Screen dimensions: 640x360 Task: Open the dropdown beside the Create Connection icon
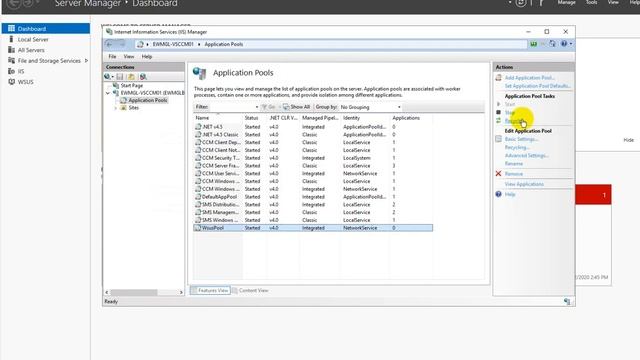pos(113,77)
